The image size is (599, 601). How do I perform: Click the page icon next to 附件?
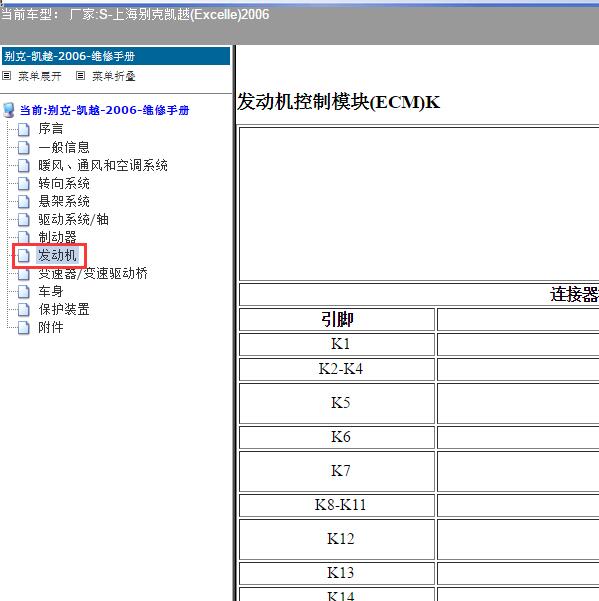coord(24,327)
